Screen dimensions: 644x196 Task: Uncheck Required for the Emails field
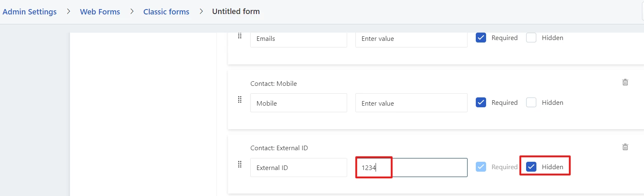[x=481, y=38]
